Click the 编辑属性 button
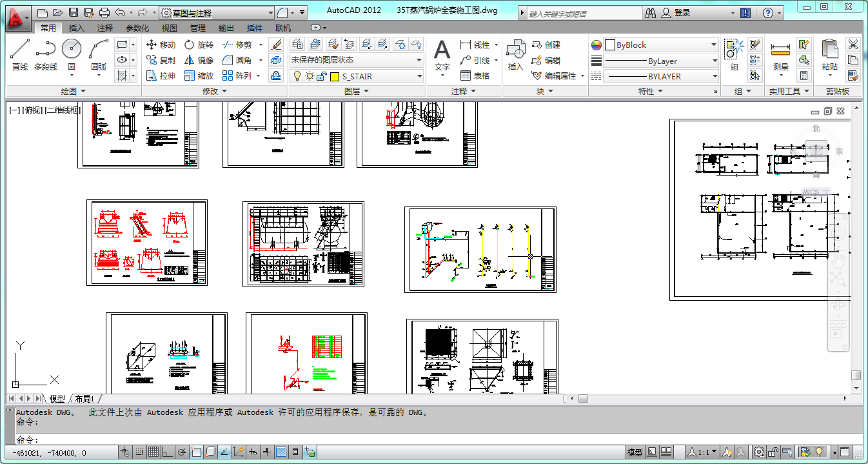Screen dimensions: 868x464 point(554,76)
